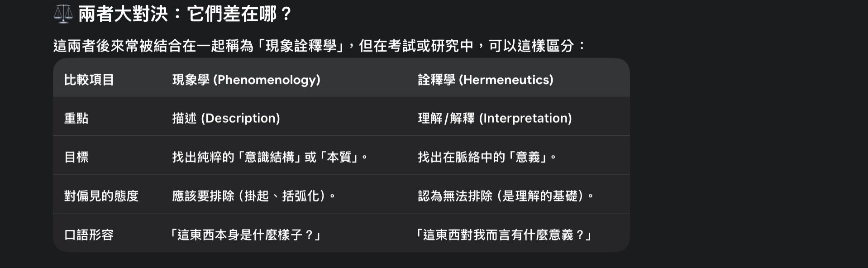Image resolution: width=868 pixels, height=268 pixels.
Task: Click the heading 兩者大對決：它們差在哪？
Action: 186,14
